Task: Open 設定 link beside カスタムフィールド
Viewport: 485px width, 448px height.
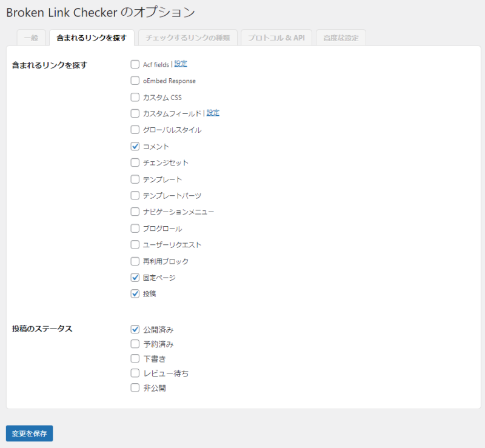Action: [x=213, y=113]
